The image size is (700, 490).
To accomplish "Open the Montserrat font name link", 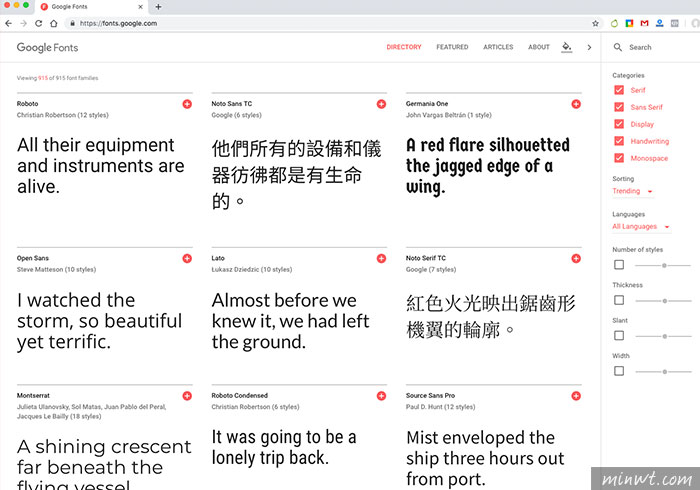I will (33, 395).
